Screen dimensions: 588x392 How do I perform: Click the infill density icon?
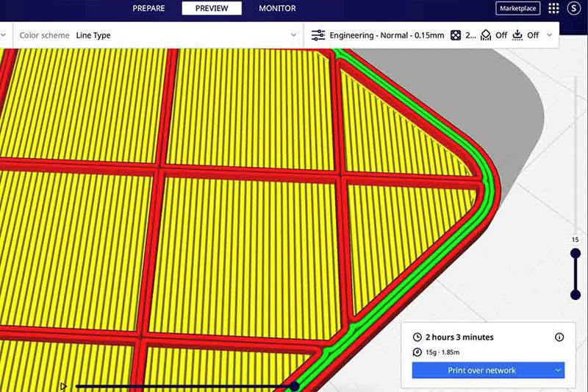coord(456,35)
